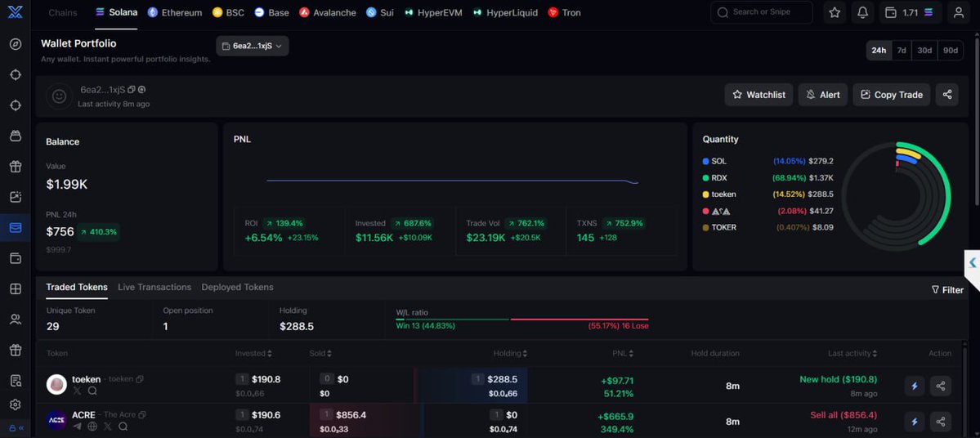The width and height of the screenshot is (980, 438).
Task: Click the smiley wallet avatar
Action: (x=60, y=96)
